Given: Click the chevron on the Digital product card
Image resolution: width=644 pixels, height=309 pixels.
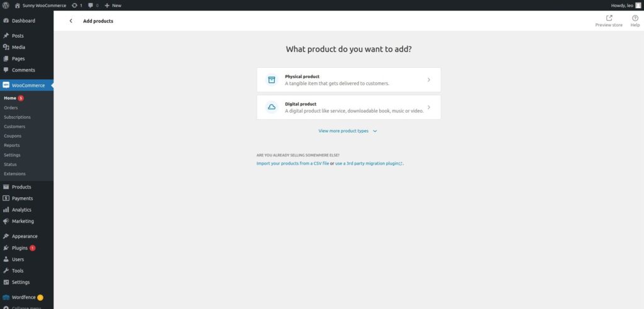Looking at the screenshot, I should tap(429, 107).
